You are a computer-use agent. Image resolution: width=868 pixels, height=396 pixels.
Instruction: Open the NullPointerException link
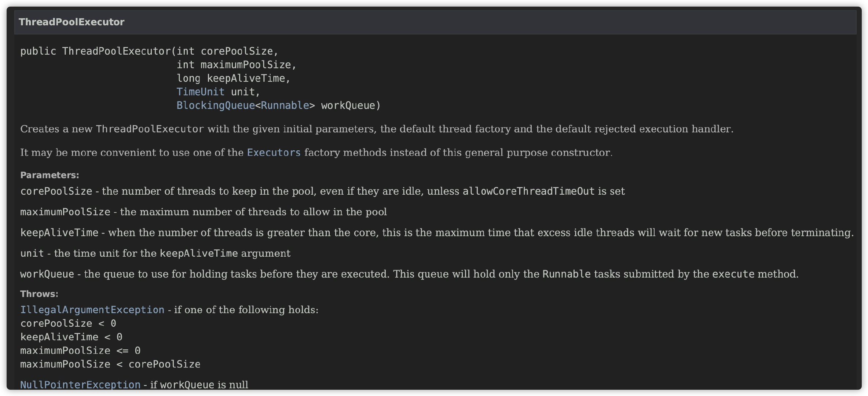tap(80, 385)
